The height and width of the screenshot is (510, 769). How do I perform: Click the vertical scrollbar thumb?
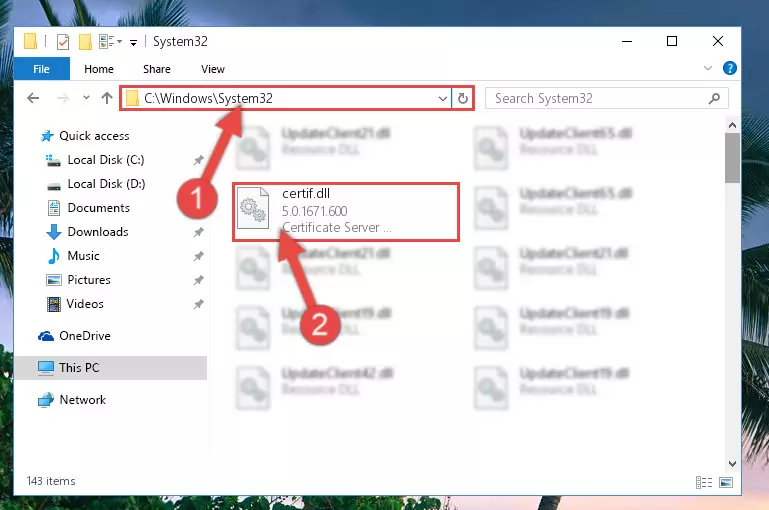(x=732, y=158)
